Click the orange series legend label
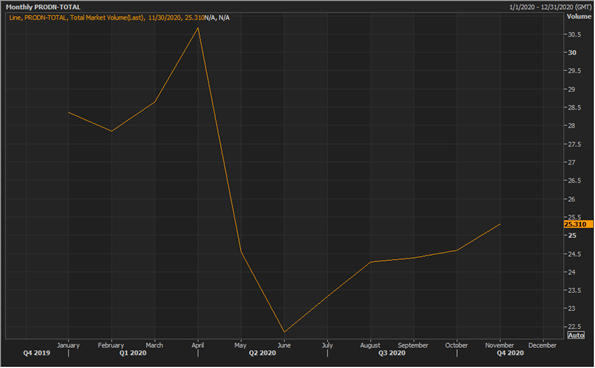595x368 pixels. pos(119,17)
